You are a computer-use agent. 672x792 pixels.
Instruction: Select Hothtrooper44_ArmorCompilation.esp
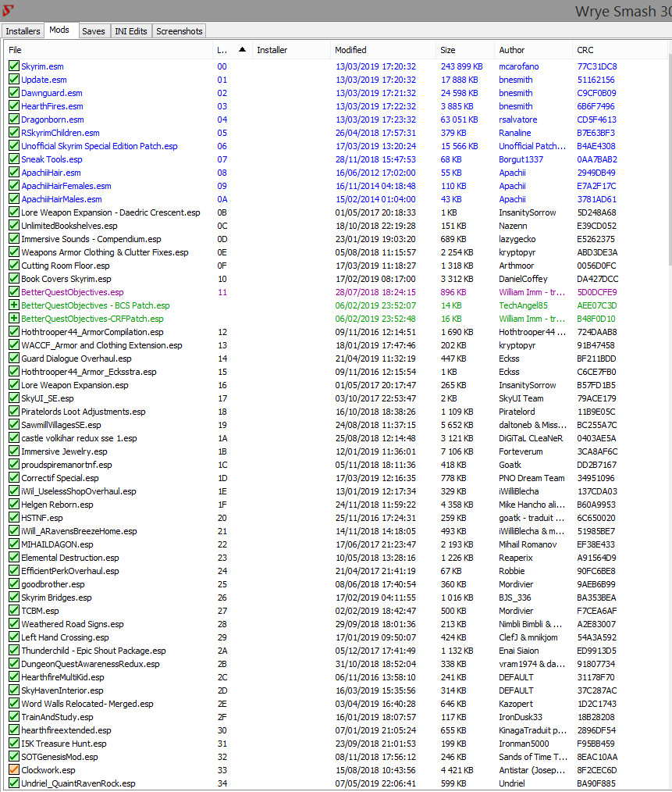click(92, 332)
